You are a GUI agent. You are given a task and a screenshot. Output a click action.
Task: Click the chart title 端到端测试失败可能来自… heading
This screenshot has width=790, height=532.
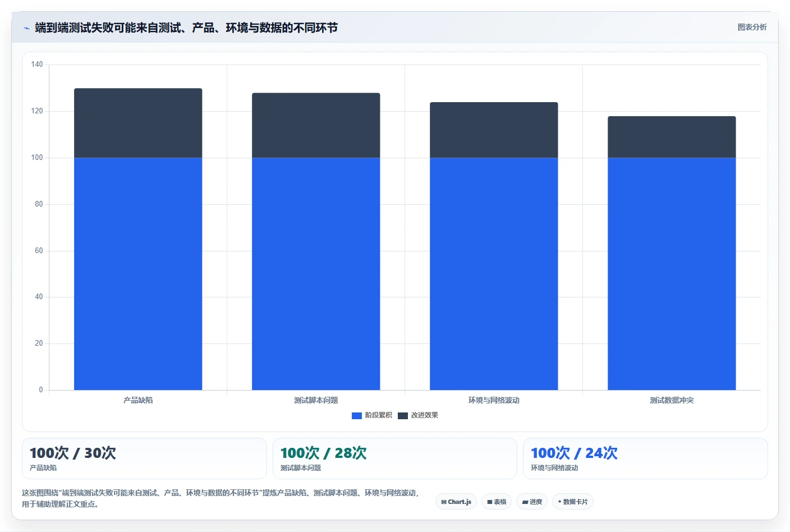(x=186, y=27)
